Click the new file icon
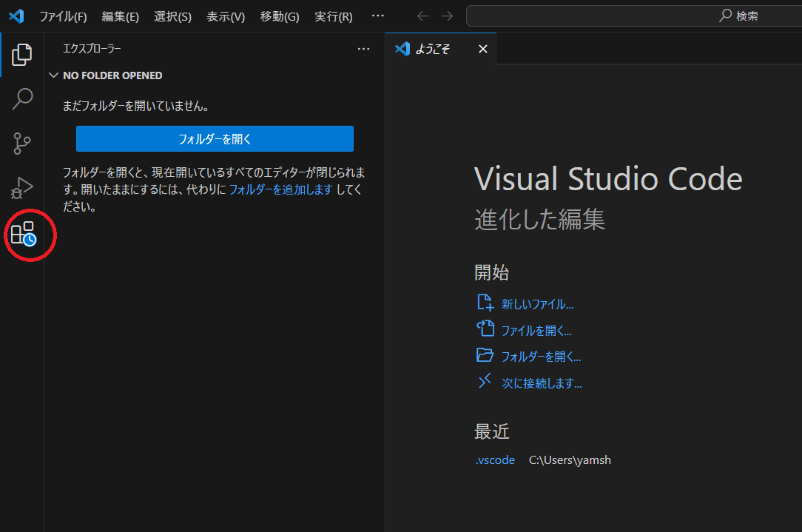 click(485, 303)
